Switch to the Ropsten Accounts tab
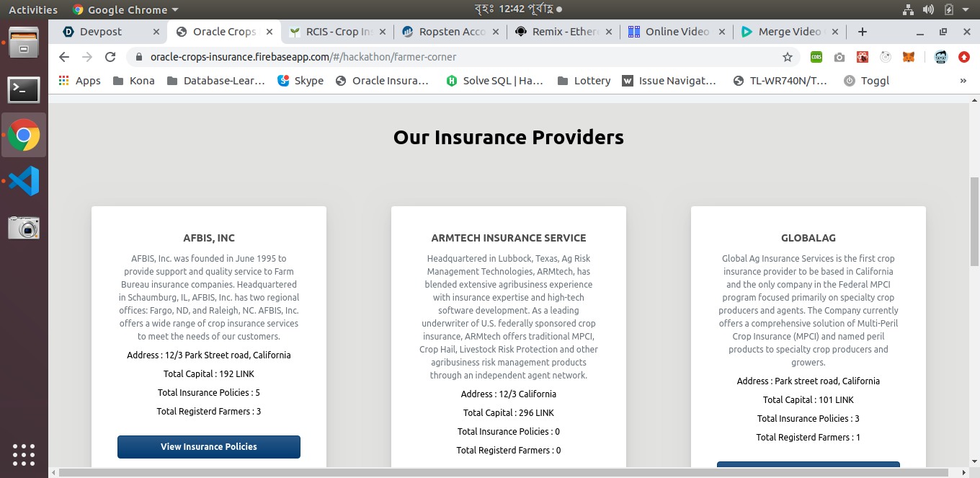Viewport: 980px width, 478px height. (x=452, y=32)
